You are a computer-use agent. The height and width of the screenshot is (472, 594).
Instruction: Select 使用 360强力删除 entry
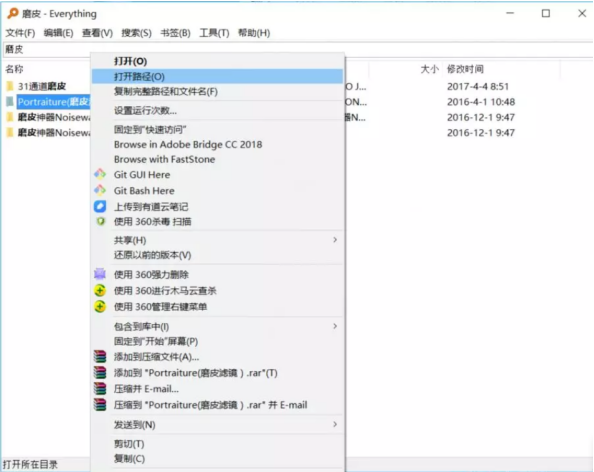(217, 274)
